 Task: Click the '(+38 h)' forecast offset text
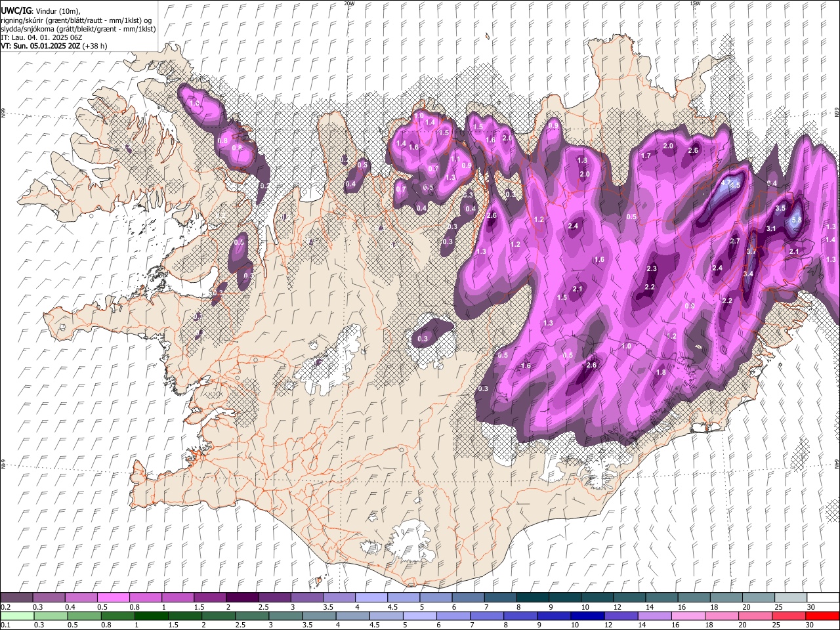(x=95, y=46)
